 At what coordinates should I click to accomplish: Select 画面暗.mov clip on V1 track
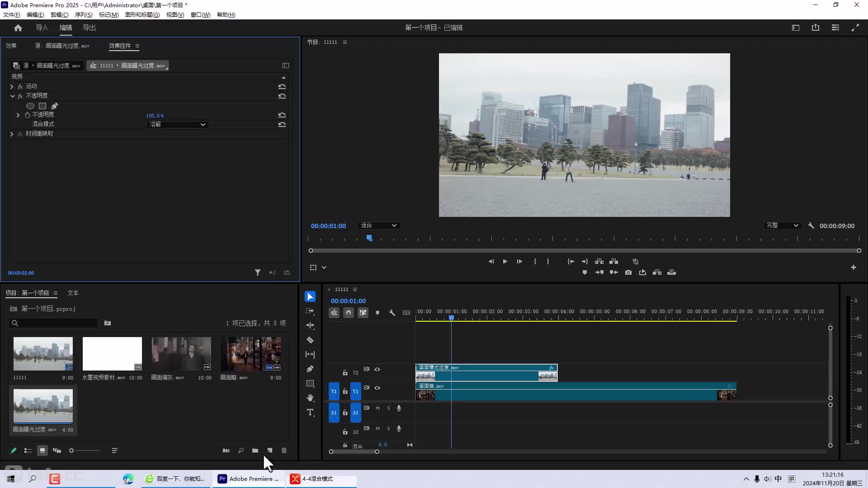click(x=576, y=391)
